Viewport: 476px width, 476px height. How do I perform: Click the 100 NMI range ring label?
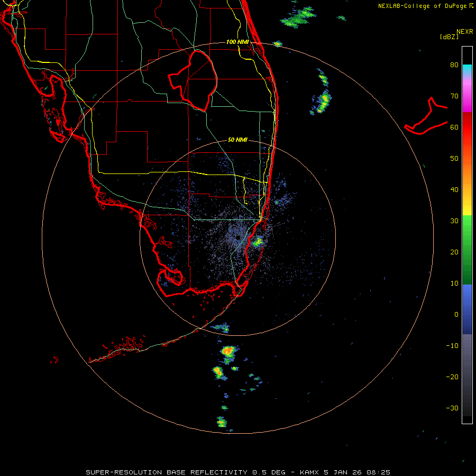(x=237, y=42)
